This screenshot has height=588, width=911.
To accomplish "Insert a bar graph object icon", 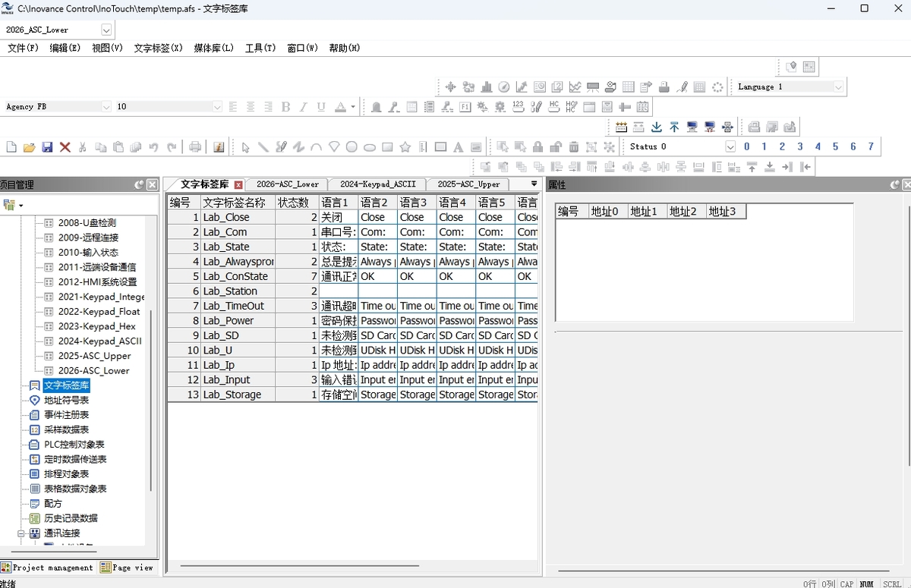I will [486, 87].
